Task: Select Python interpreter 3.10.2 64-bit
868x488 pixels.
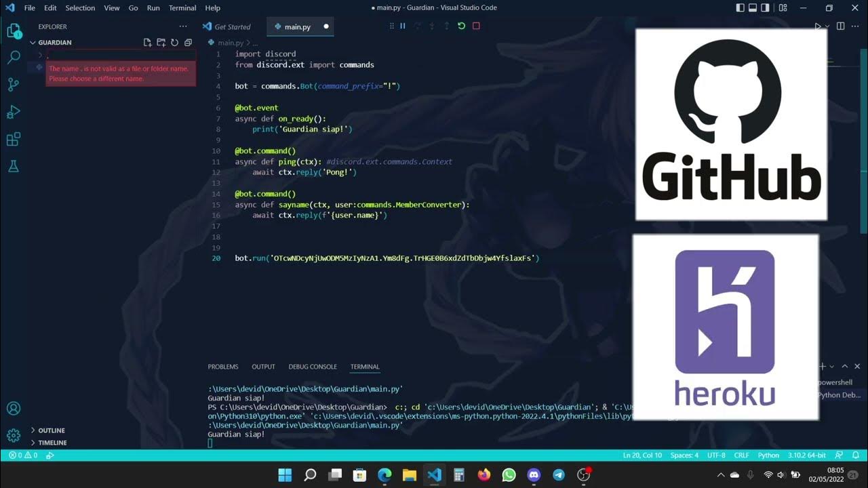Action: (x=807, y=455)
